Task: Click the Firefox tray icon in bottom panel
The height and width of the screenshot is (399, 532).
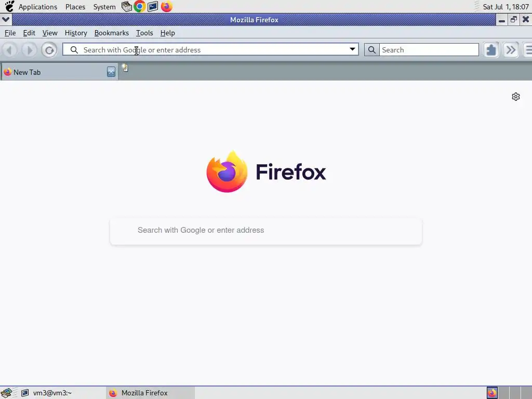Action: tap(492, 393)
